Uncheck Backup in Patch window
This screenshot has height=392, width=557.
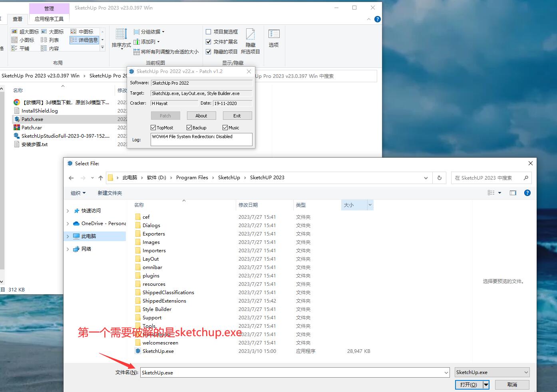[x=189, y=128]
